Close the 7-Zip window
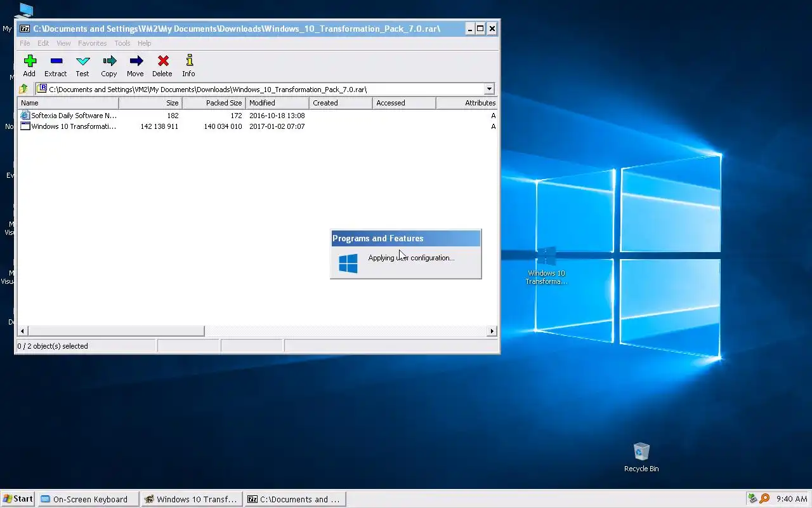Image resolution: width=812 pixels, height=508 pixels. [x=492, y=29]
